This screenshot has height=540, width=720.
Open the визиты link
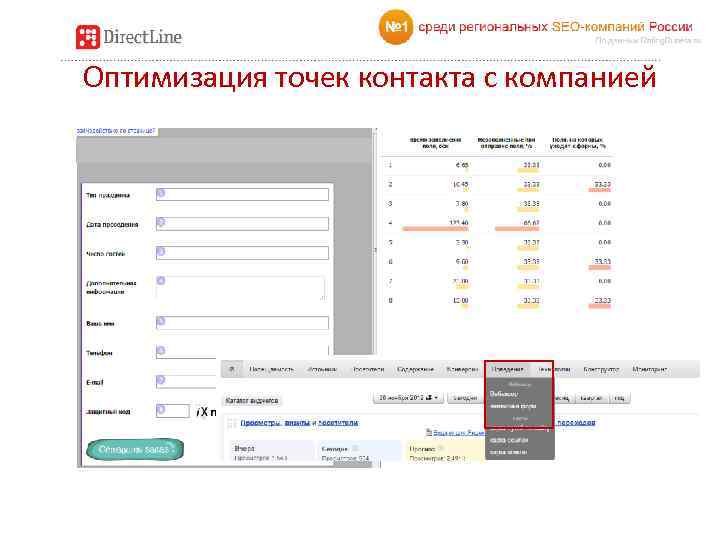(x=297, y=423)
